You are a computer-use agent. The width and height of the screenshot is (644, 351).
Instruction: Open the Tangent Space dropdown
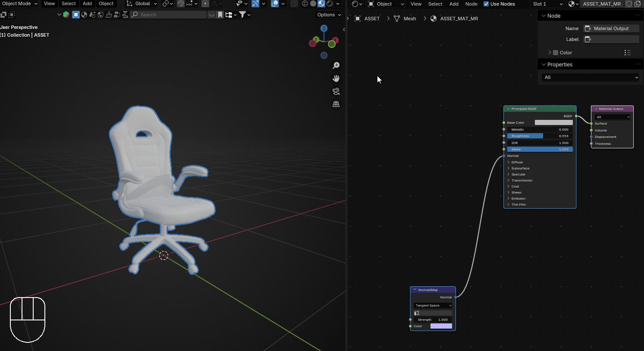[x=433, y=306]
